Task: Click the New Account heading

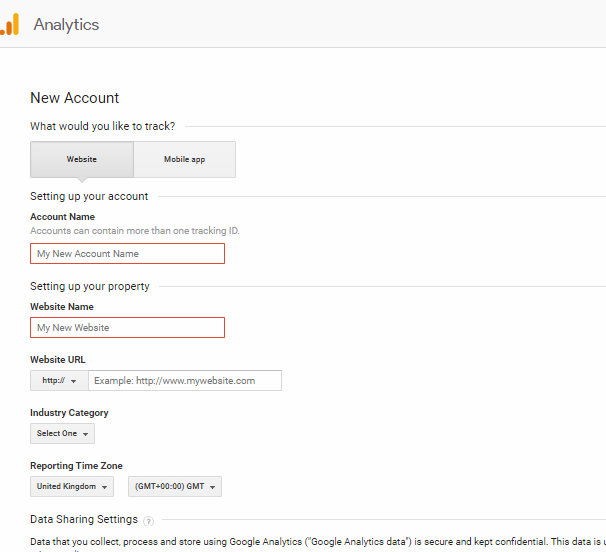Action: 75,98
